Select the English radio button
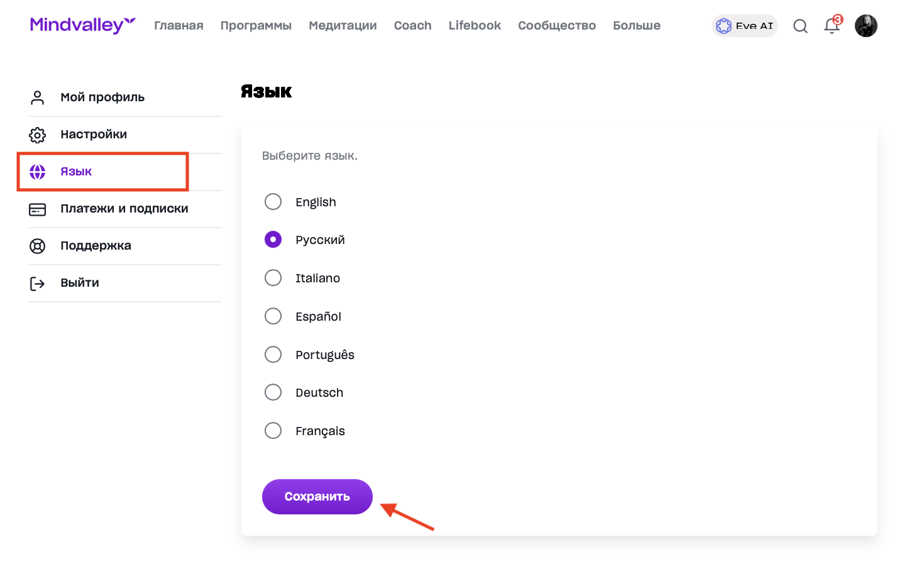This screenshot has width=924, height=576. pyautogui.click(x=273, y=202)
